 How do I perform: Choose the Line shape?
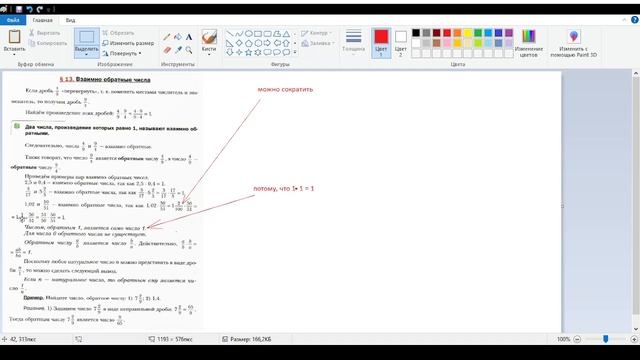229,33
